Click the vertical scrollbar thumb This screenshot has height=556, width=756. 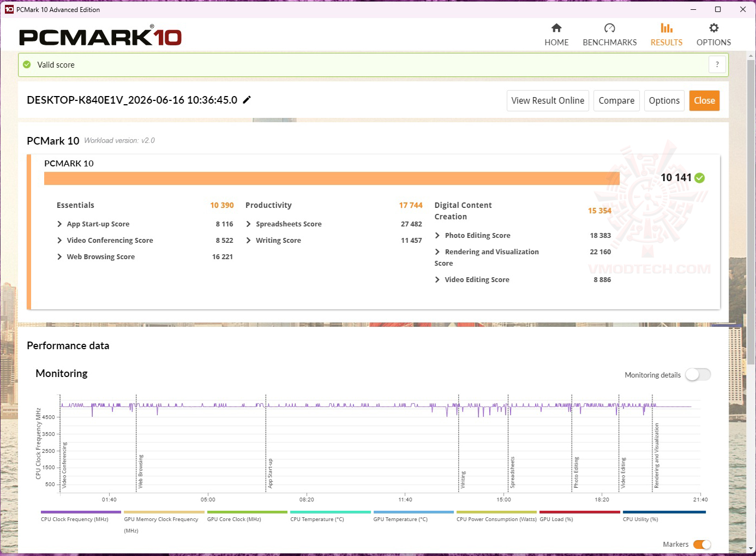click(751, 212)
